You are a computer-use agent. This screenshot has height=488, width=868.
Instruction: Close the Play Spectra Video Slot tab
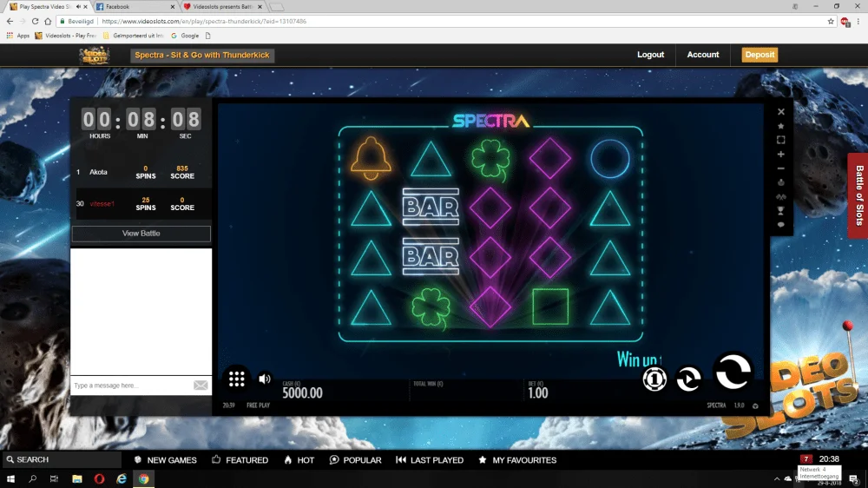pyautogui.click(x=85, y=7)
